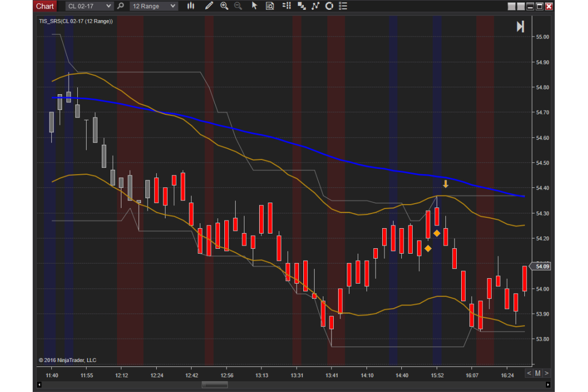The image size is (588, 392).
Task: Open the indicators icon
Action: [x=315, y=5]
